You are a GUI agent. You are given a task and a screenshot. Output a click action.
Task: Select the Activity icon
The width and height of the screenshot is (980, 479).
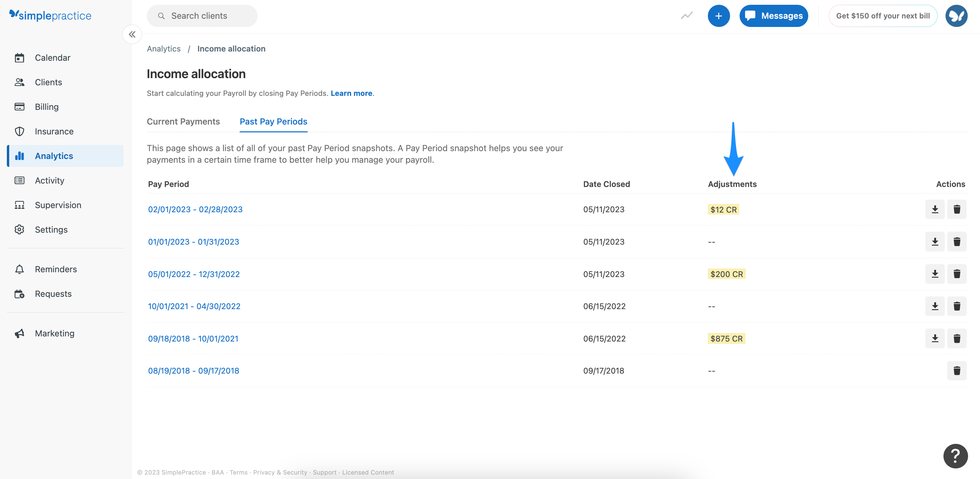(x=50, y=180)
